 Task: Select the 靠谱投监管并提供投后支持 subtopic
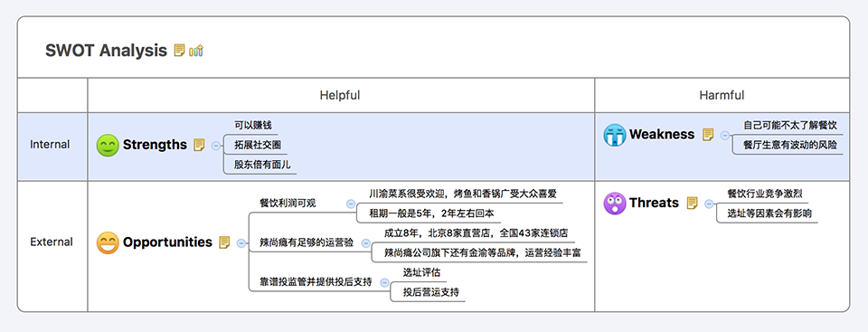[316, 282]
